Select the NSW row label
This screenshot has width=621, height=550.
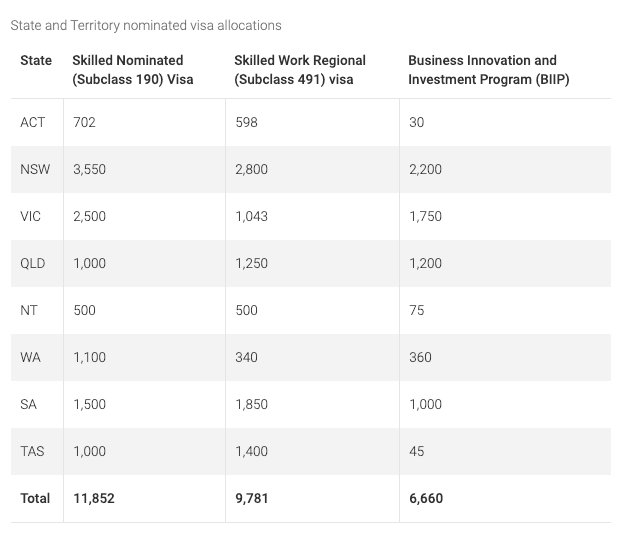click(x=35, y=169)
